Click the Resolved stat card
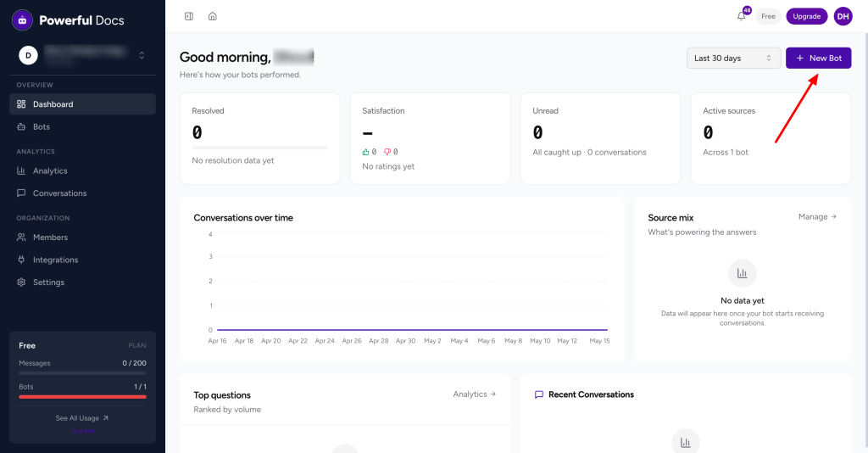 point(259,138)
